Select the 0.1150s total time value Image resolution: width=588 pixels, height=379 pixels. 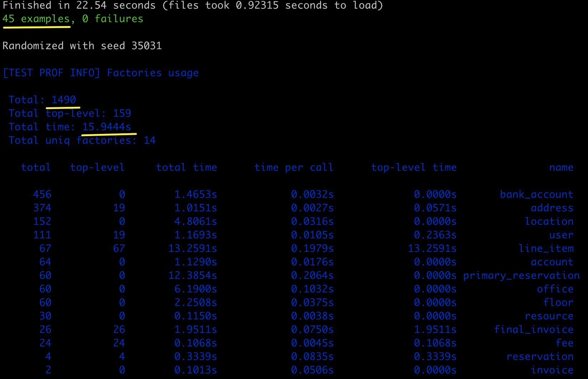click(x=196, y=317)
